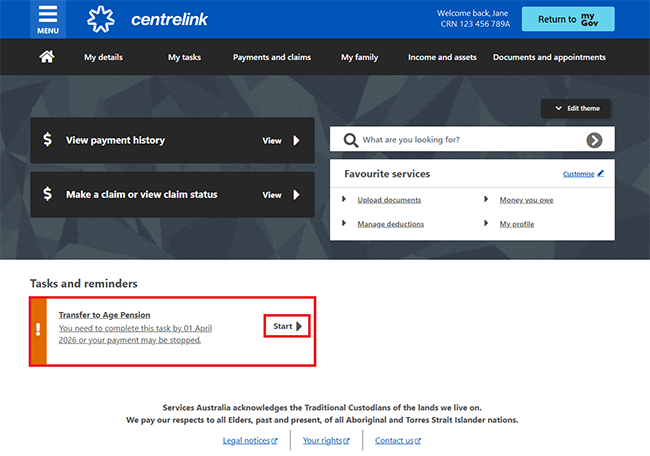Expand the Money you owe arrow

click(486, 200)
